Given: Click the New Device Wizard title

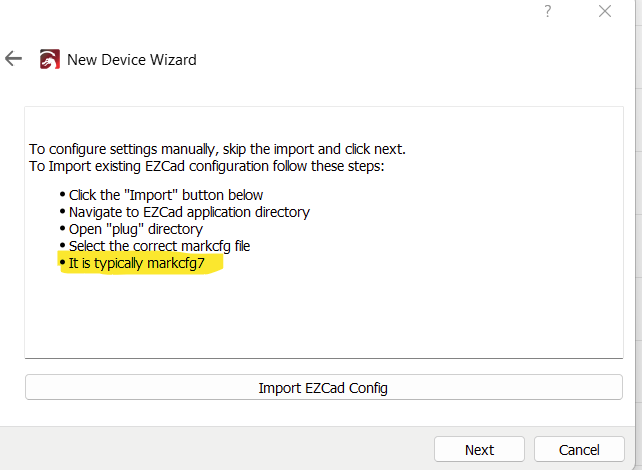Looking at the screenshot, I should coord(132,60).
